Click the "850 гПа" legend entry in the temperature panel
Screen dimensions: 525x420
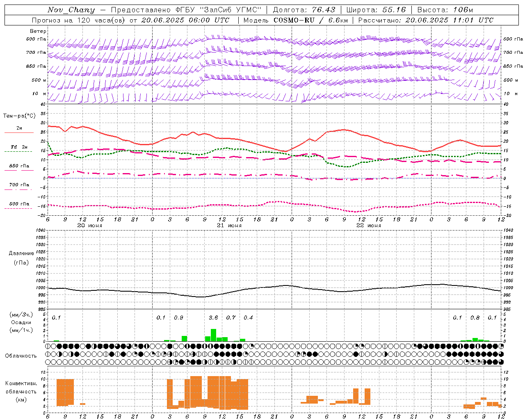pyautogui.click(x=19, y=166)
